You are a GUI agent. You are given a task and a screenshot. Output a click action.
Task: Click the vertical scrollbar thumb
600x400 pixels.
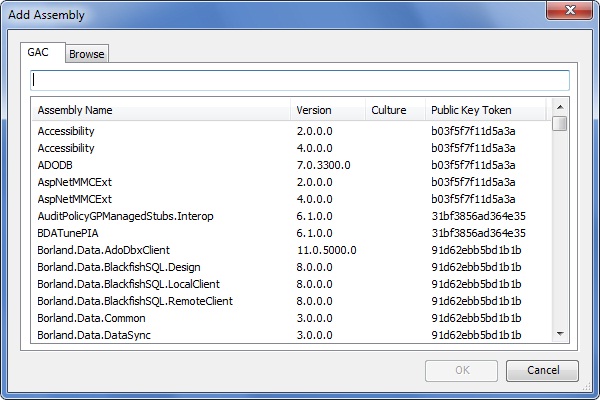(x=560, y=124)
